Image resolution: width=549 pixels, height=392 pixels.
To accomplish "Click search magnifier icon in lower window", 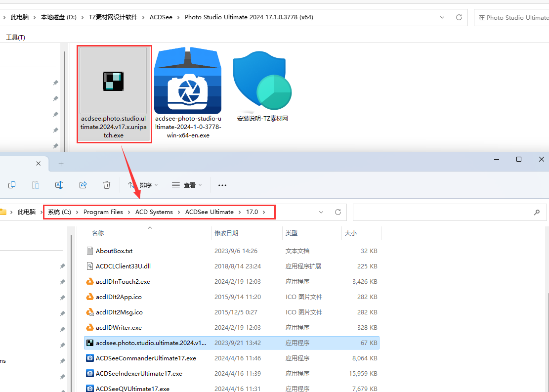I will (537, 212).
